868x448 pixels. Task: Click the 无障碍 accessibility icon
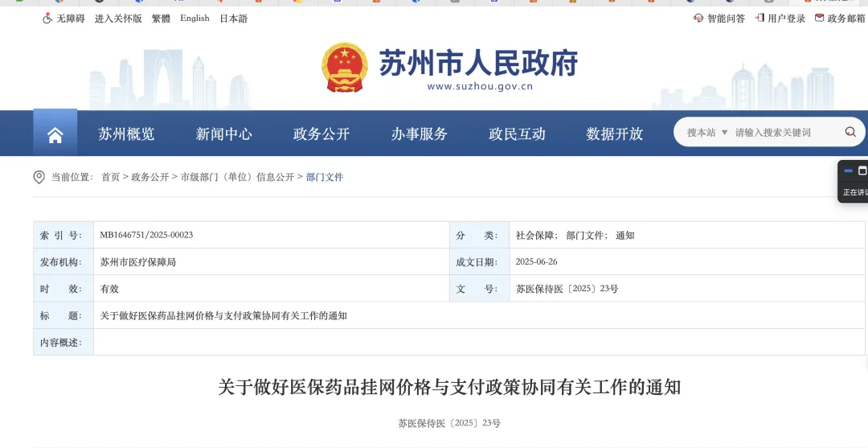tap(47, 18)
